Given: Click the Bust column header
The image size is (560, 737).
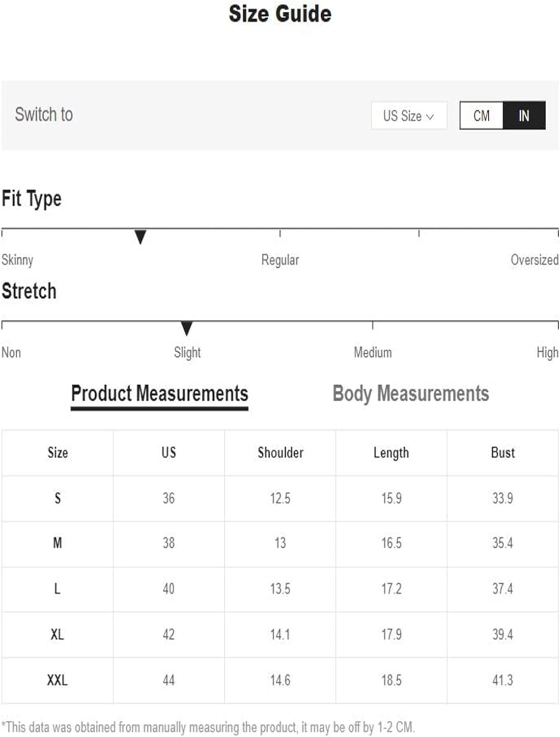Looking at the screenshot, I should tap(503, 453).
